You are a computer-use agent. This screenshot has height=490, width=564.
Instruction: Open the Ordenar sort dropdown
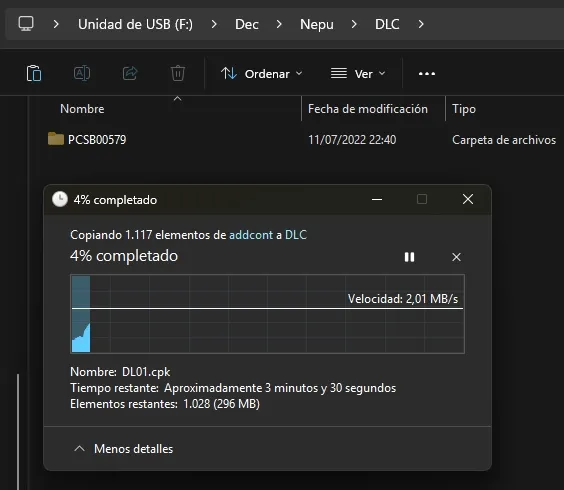pyautogui.click(x=262, y=74)
